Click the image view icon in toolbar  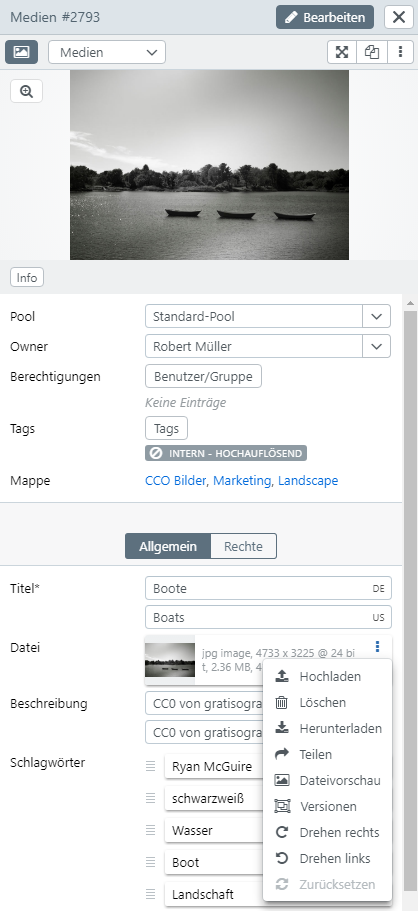(22, 52)
